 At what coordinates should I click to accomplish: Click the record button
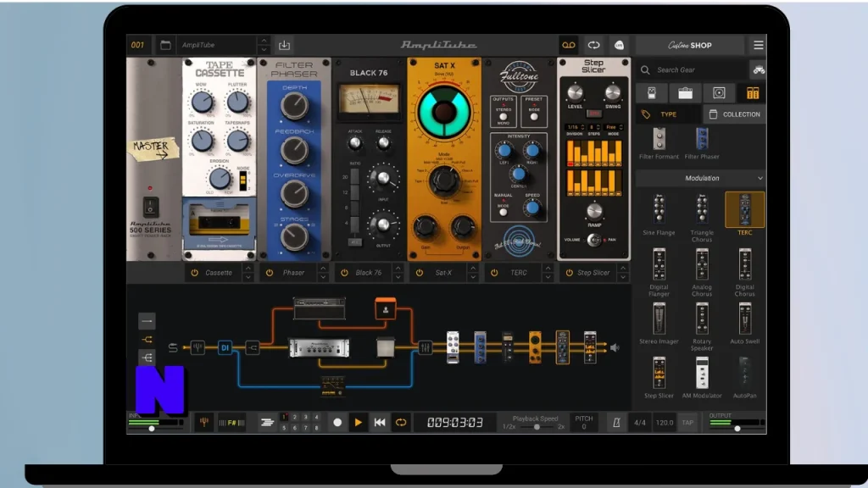click(x=337, y=423)
